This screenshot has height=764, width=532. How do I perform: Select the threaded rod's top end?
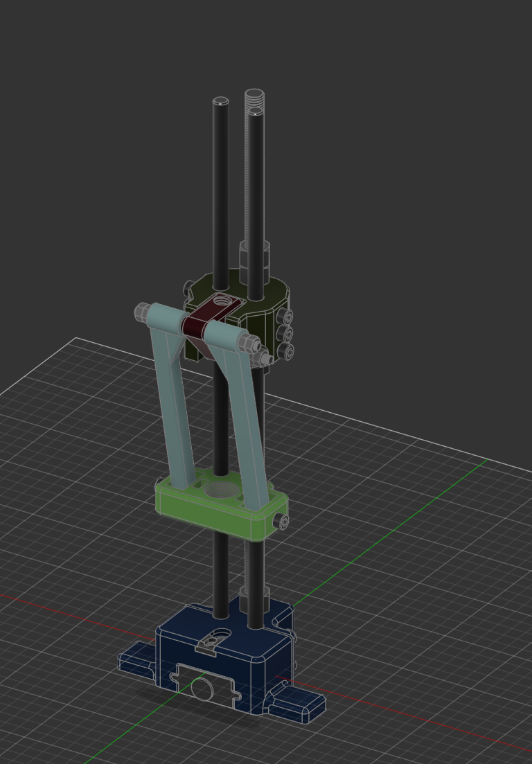point(254,94)
